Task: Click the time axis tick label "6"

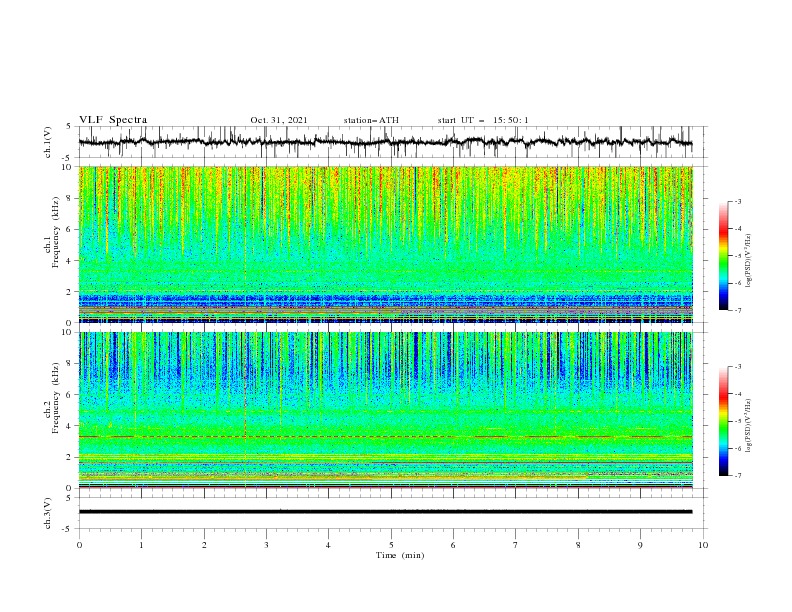Action: coord(454,545)
